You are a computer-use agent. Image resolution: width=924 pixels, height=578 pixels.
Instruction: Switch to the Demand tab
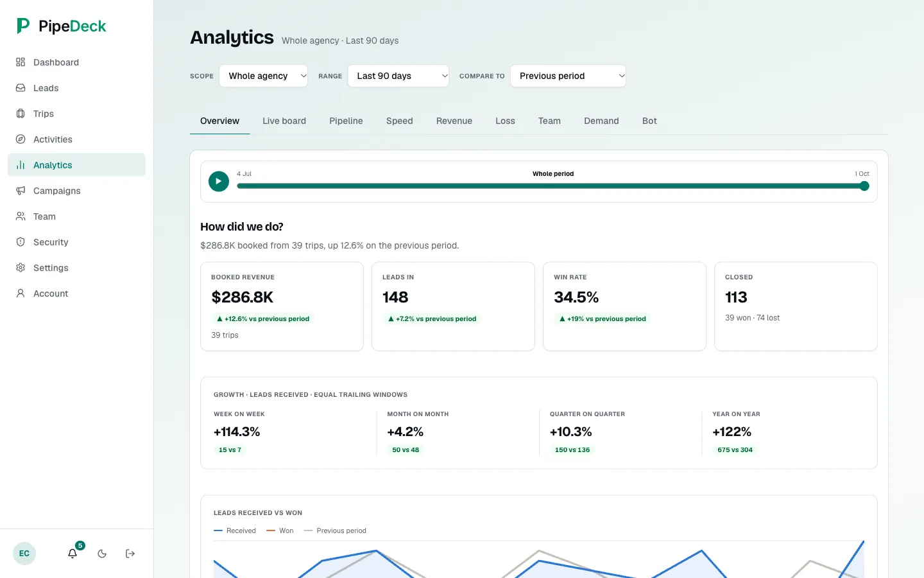(601, 121)
